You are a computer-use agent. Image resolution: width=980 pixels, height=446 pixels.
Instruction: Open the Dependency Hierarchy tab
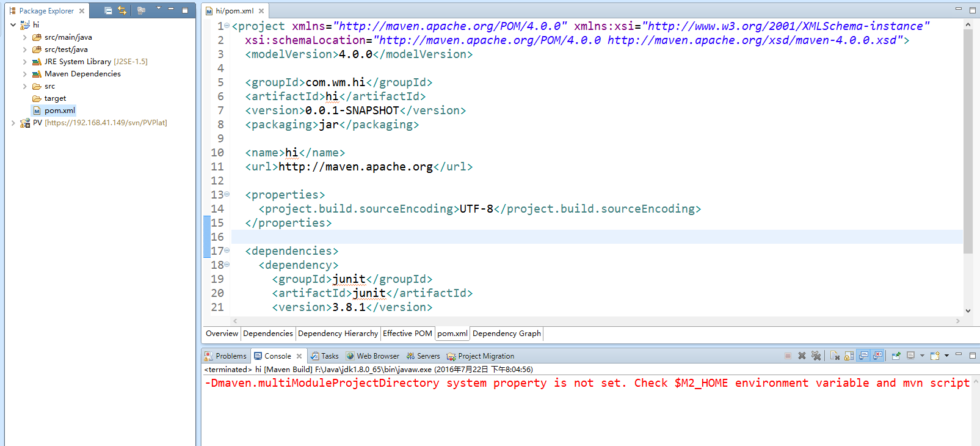[x=338, y=334]
